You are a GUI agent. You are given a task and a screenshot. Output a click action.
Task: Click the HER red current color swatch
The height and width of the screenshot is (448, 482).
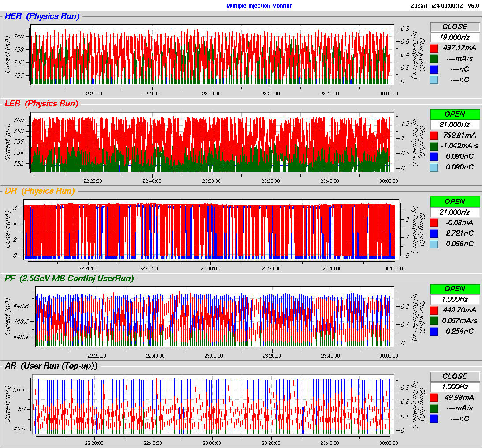pyautogui.click(x=434, y=48)
